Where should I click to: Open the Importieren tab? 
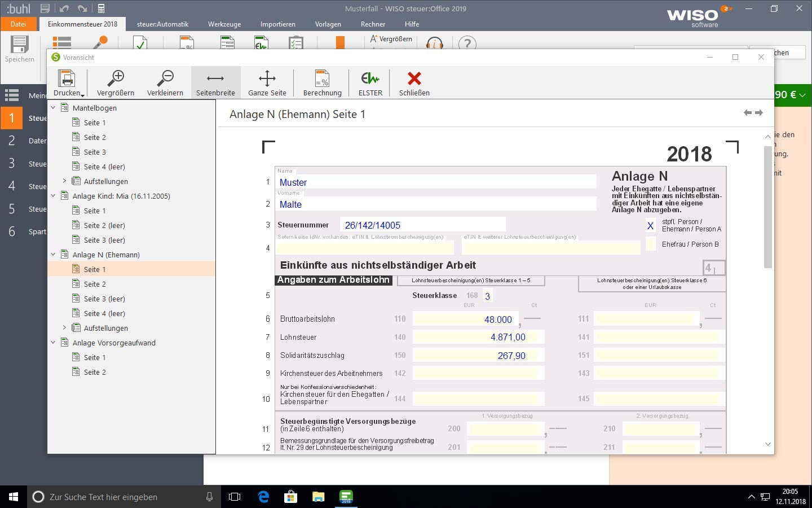click(x=277, y=24)
